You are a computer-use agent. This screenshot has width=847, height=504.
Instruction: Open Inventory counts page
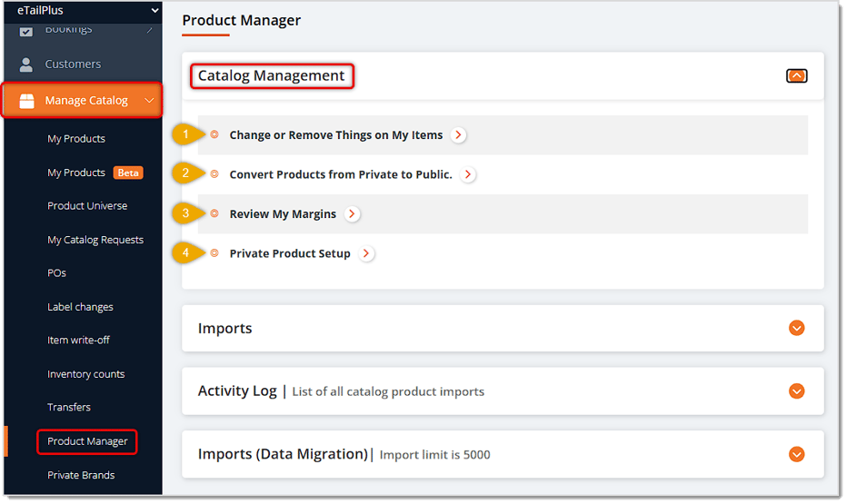[86, 374]
